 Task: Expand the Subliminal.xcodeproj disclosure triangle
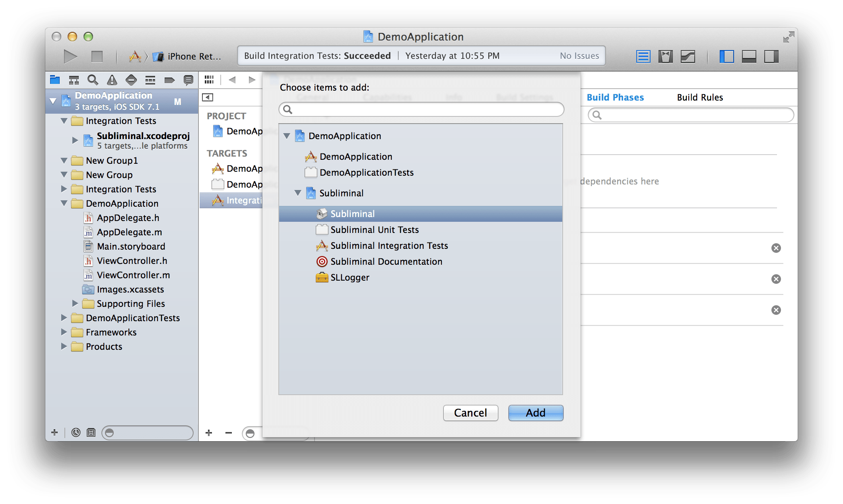coord(75,140)
